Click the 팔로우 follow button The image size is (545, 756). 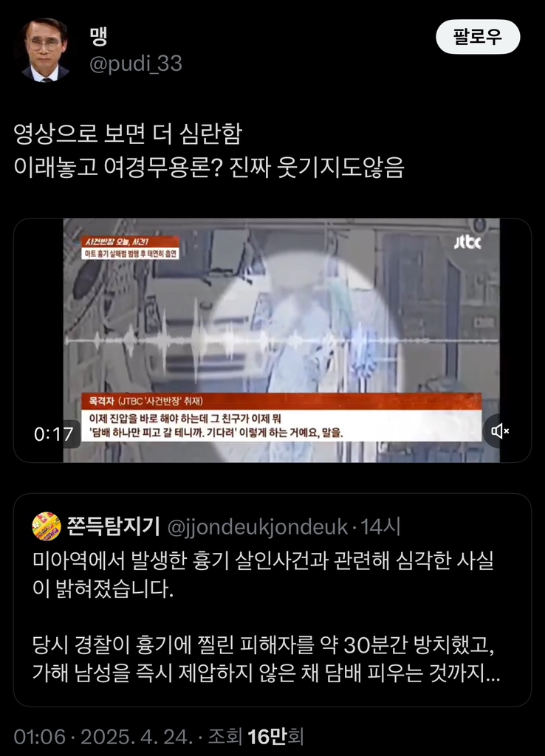pos(478,37)
